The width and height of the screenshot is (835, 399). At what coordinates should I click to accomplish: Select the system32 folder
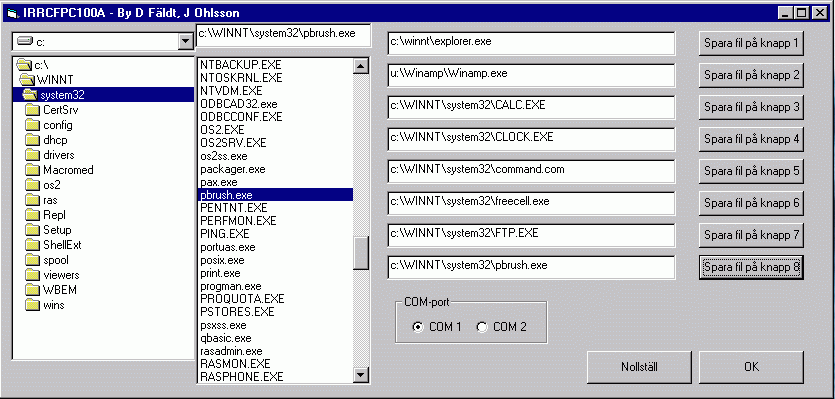(x=103, y=95)
